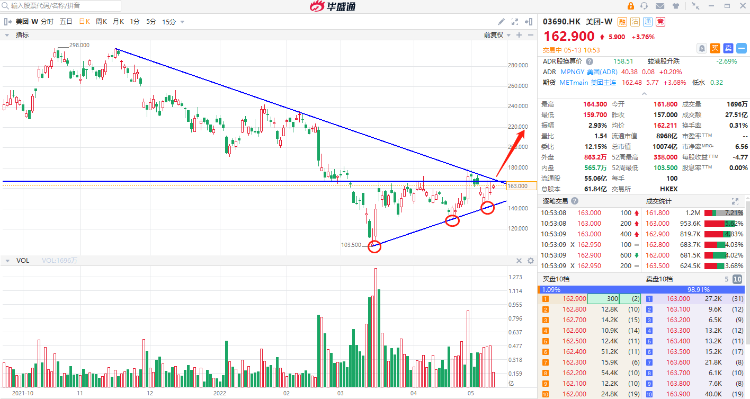The height and width of the screenshot is (399, 750).
Task: Click the fullscreen chart expand icon
Action: [x=515, y=22]
